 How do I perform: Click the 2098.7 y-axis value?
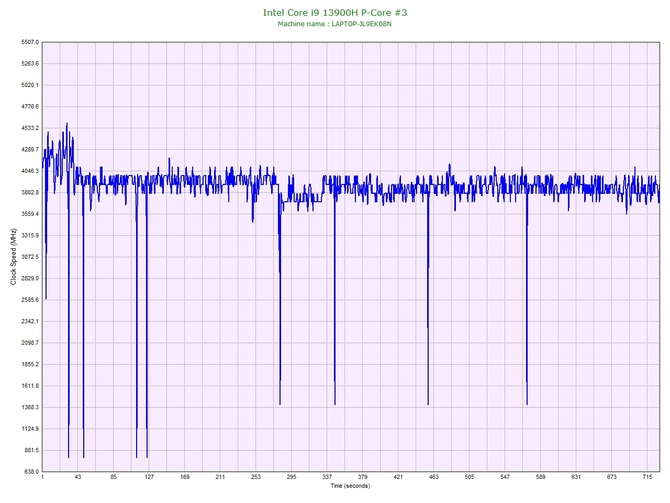(30, 343)
